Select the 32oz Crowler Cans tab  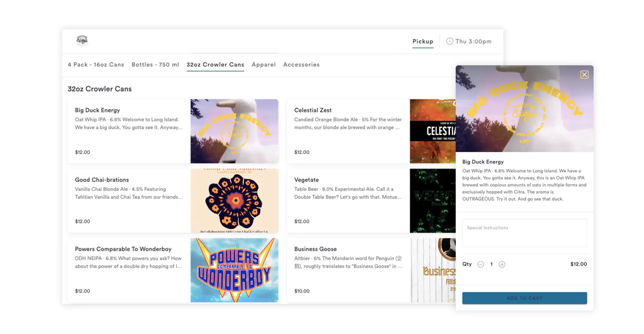215,65
